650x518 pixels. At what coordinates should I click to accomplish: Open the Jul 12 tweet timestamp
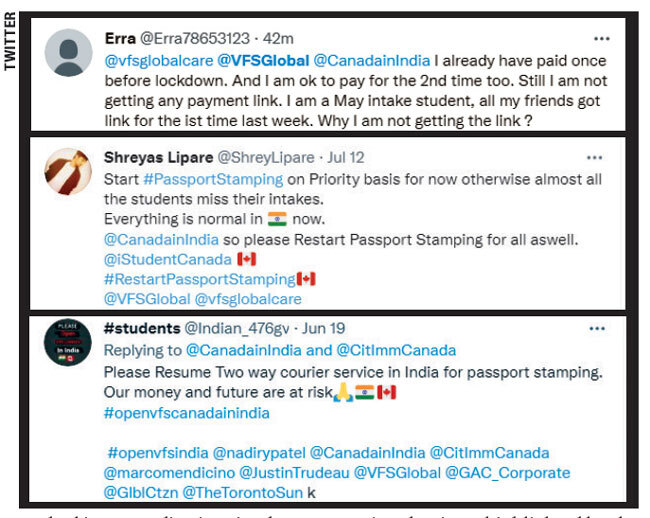point(346,158)
